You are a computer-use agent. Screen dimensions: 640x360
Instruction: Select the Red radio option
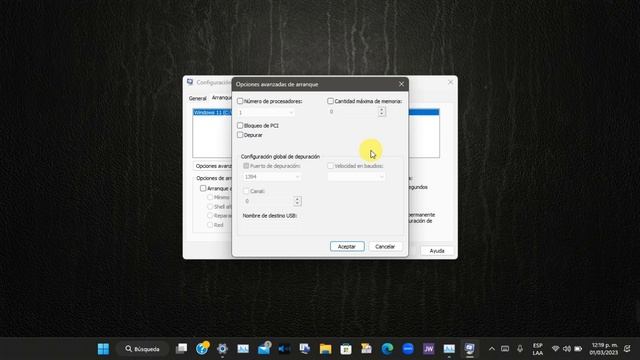210,225
